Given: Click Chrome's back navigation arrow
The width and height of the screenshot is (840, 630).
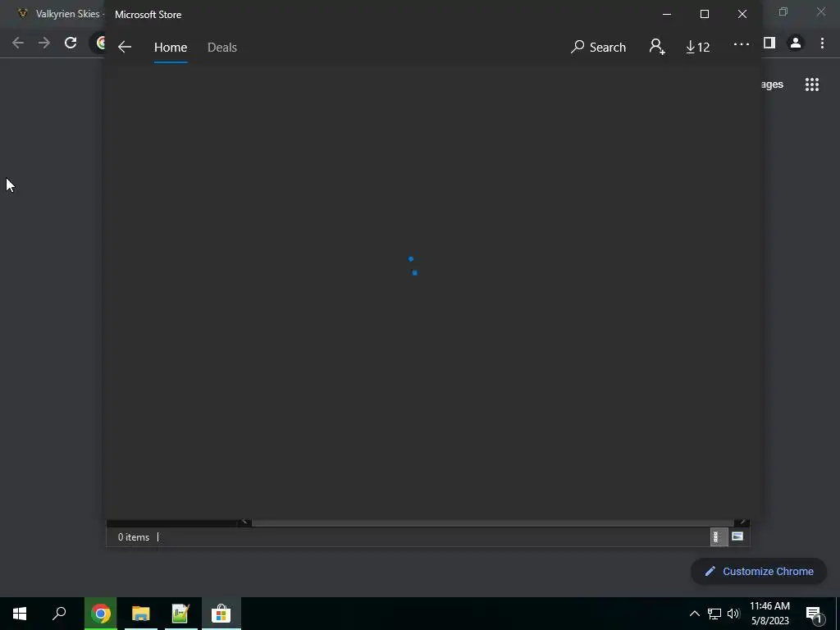Looking at the screenshot, I should click(18, 43).
